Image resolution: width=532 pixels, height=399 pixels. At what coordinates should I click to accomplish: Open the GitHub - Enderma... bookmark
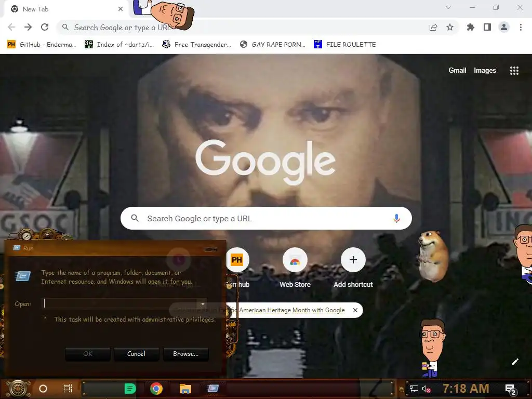[x=42, y=45]
